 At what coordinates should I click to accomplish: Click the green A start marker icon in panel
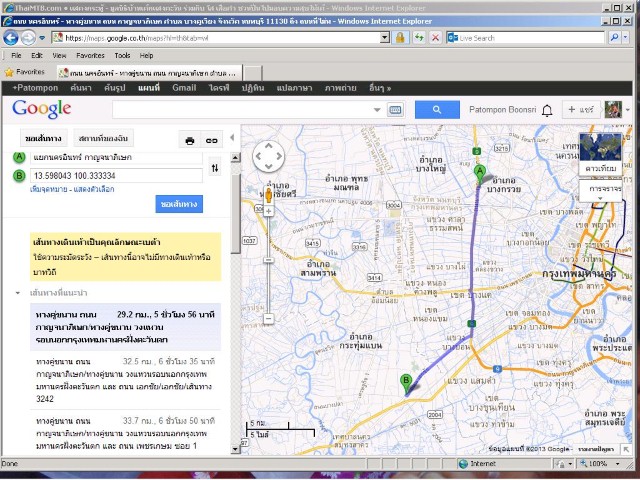pos(19,157)
